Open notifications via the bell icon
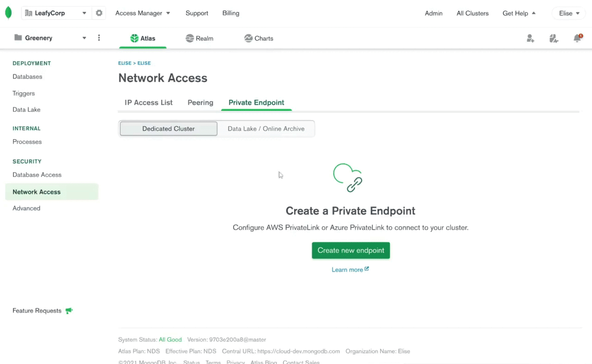 [577, 38]
